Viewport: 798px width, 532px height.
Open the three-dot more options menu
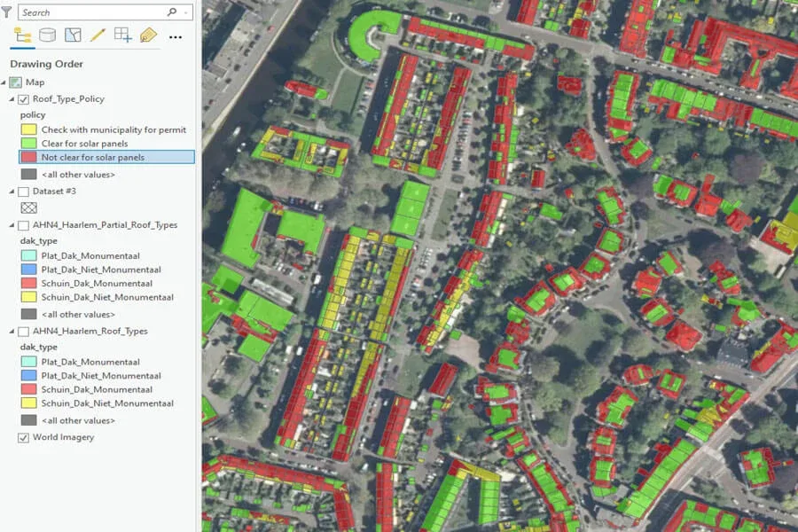point(175,36)
